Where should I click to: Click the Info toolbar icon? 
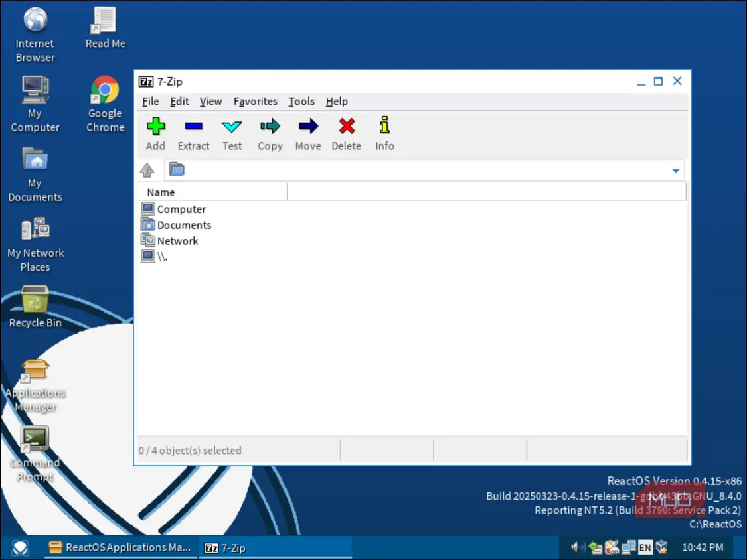click(384, 125)
